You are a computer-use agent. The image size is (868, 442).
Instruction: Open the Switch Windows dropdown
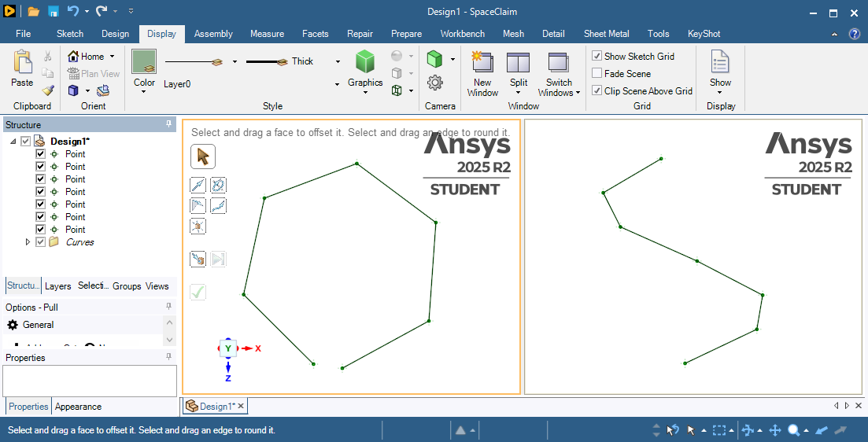coord(578,93)
